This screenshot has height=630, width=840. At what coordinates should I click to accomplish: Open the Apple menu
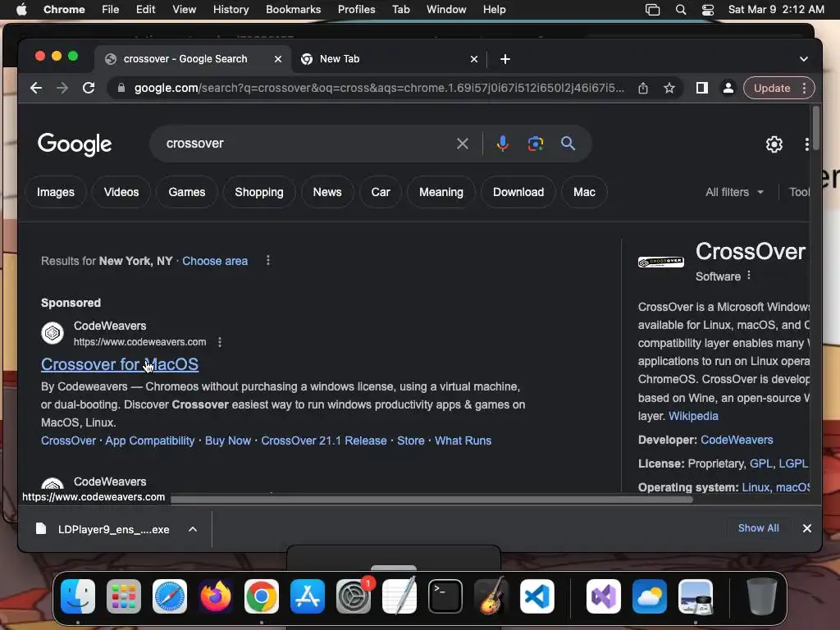coord(21,10)
